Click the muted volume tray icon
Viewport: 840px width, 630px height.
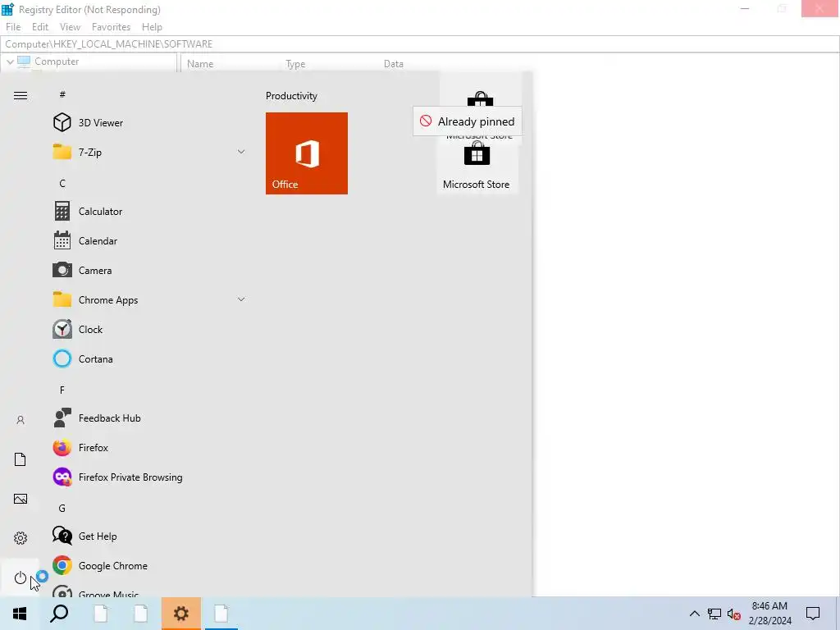734,614
